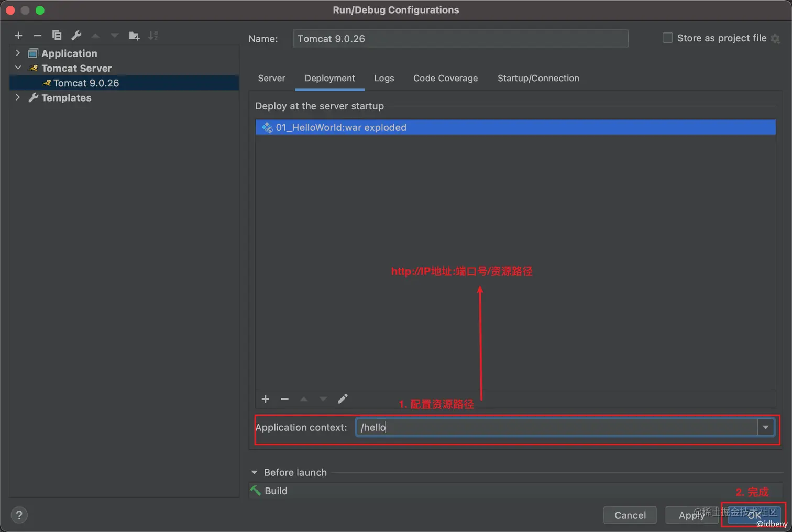
Task: Open the Logs tab
Action: pos(384,78)
